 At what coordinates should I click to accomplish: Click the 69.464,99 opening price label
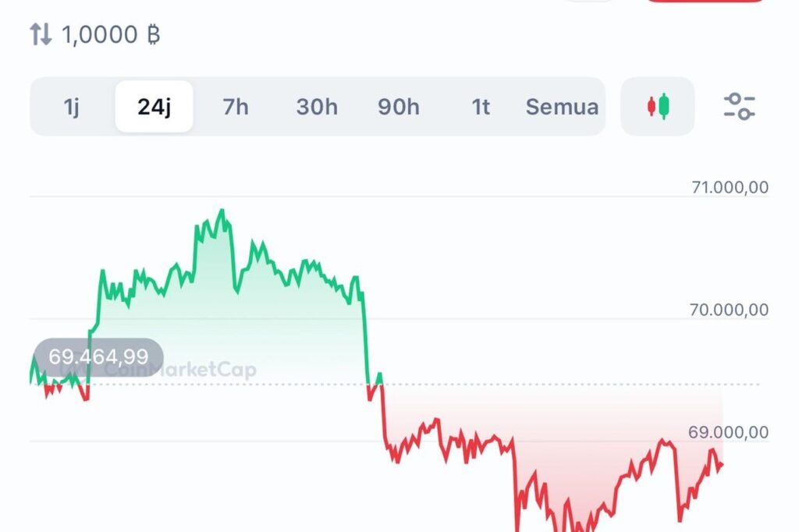pyautogui.click(x=98, y=357)
